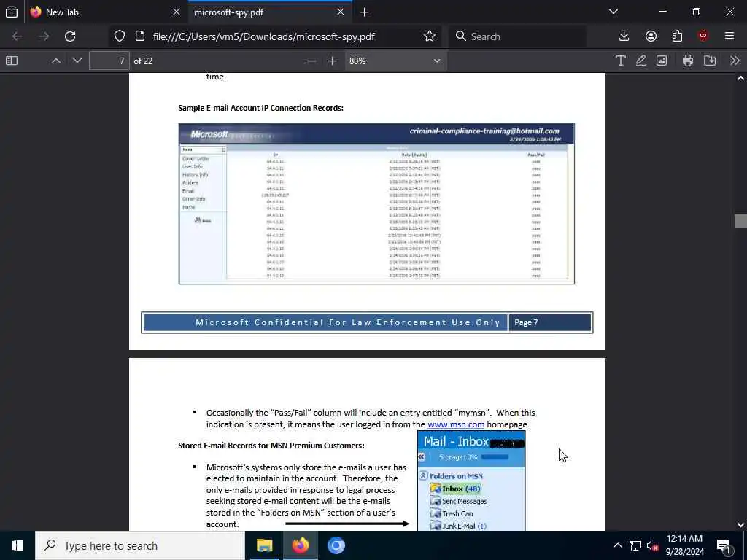Open the notification center
Image resolution: width=747 pixels, height=560 pixels.
(724, 545)
